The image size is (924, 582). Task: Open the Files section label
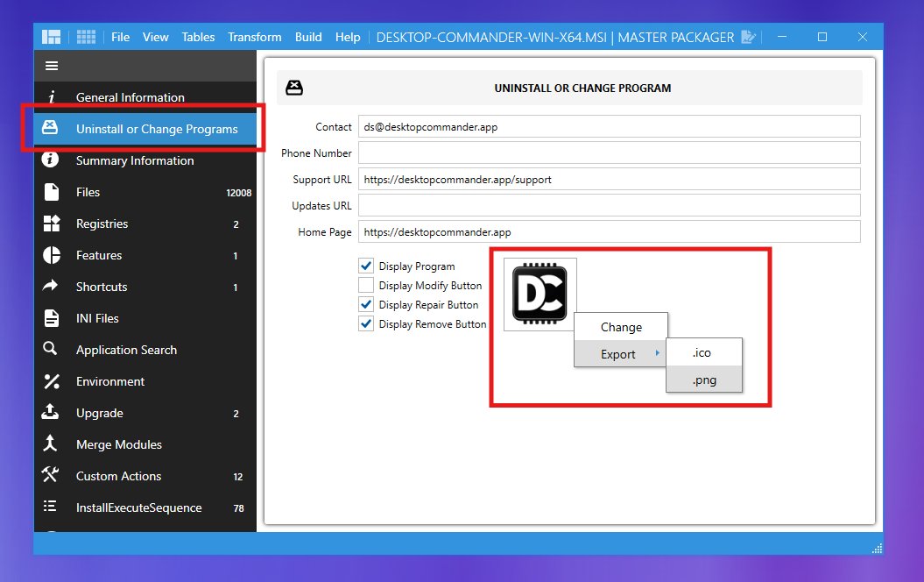[x=88, y=192]
